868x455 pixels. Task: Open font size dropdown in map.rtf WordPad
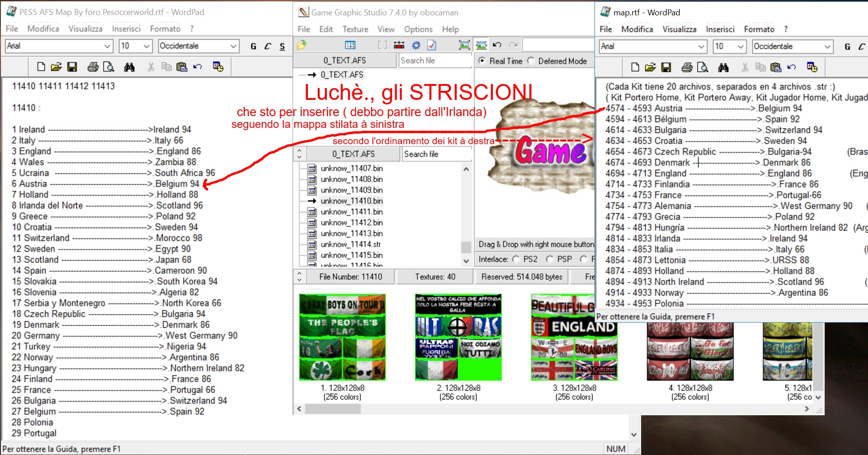(741, 47)
